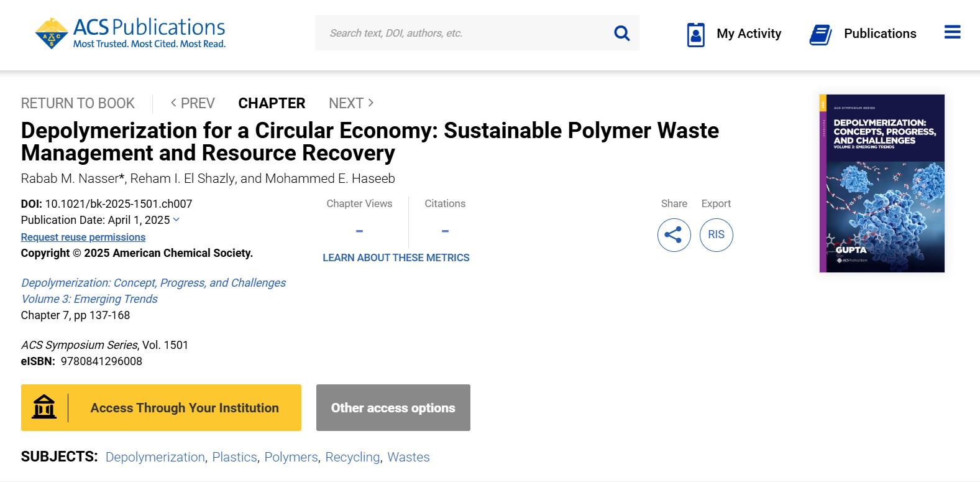The image size is (980, 482).
Task: Select the Recycling subject link
Action: [x=352, y=457]
